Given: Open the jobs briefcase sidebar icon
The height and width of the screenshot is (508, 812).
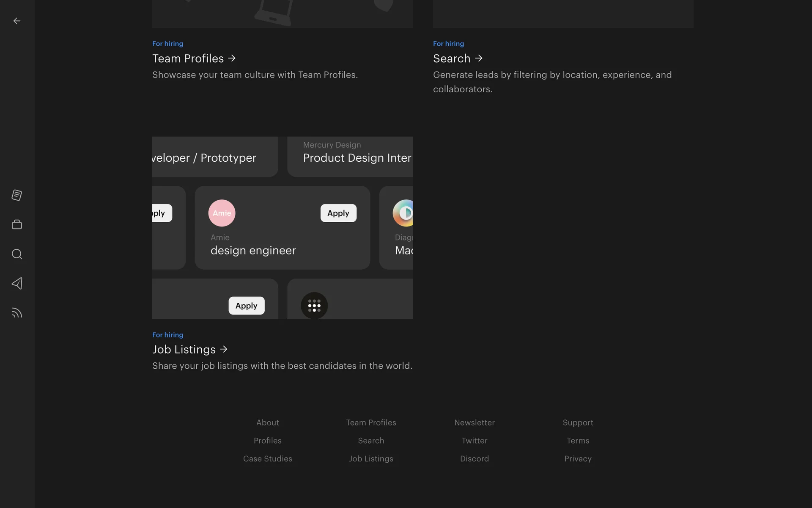Looking at the screenshot, I should coord(17,224).
